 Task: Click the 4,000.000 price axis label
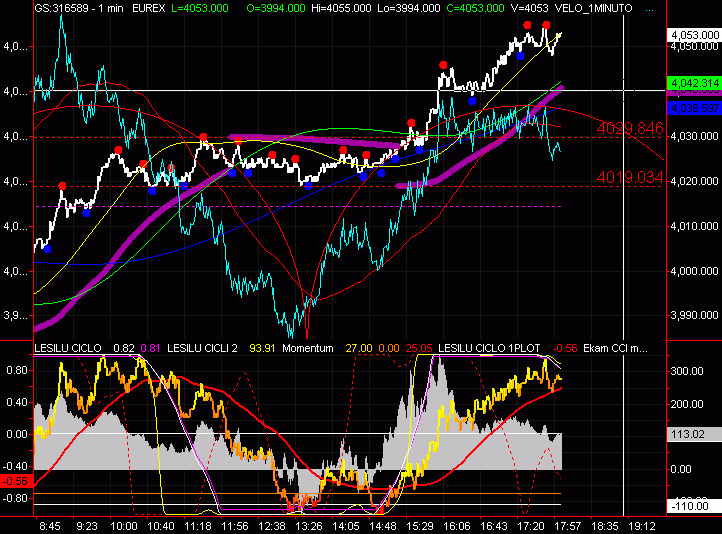pos(694,271)
